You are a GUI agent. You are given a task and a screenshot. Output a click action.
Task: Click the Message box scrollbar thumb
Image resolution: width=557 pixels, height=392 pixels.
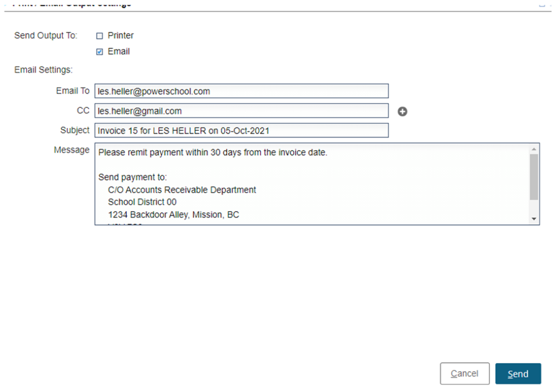click(534, 177)
